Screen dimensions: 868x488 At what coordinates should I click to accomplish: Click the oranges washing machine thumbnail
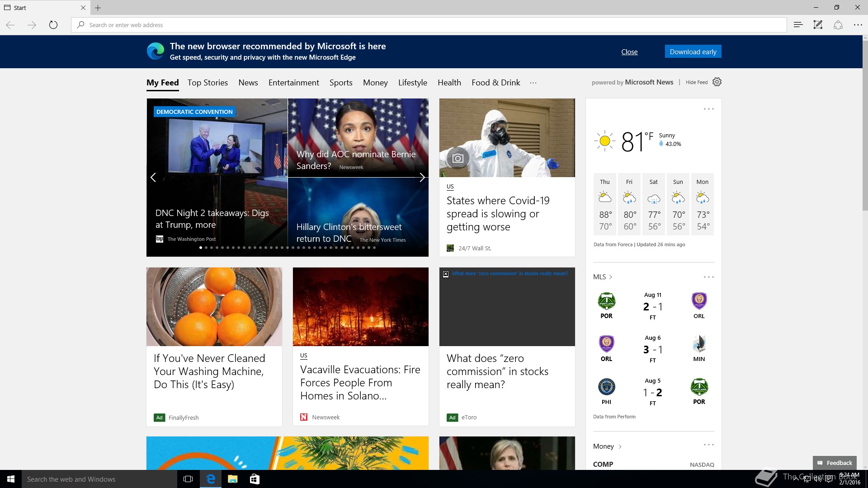point(214,307)
